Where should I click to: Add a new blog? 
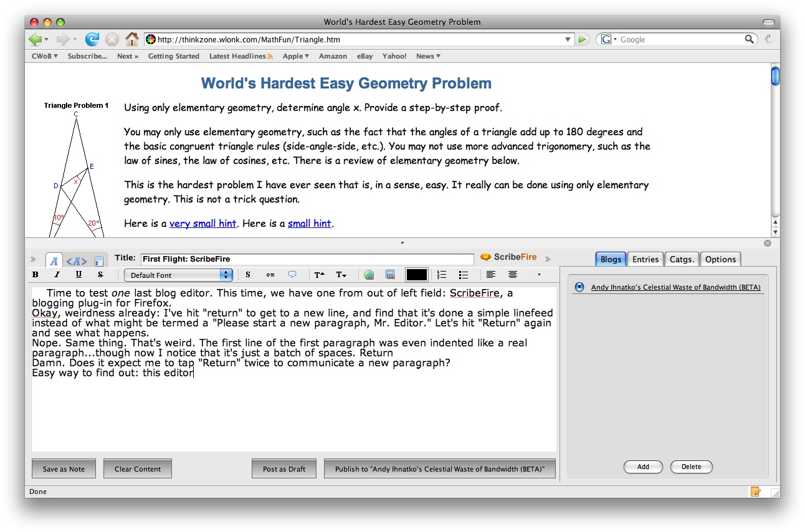pyautogui.click(x=643, y=467)
